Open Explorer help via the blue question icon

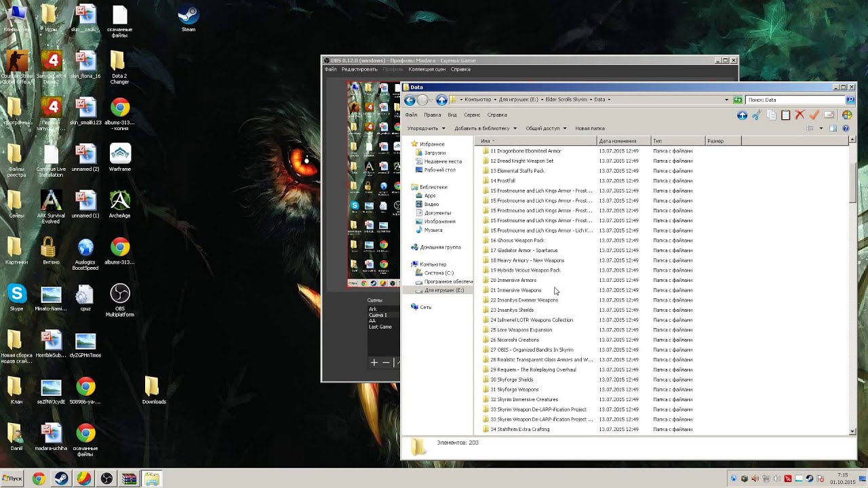[x=846, y=128]
